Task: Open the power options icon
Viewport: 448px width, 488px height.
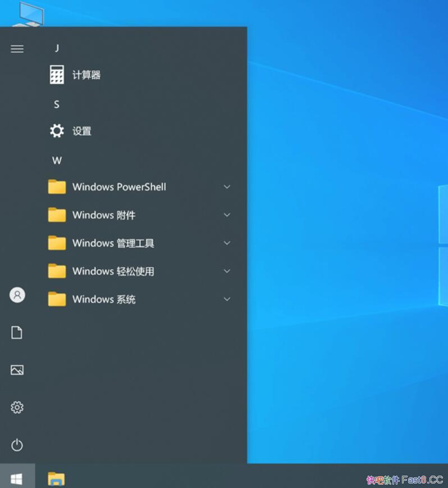Action: (17, 445)
